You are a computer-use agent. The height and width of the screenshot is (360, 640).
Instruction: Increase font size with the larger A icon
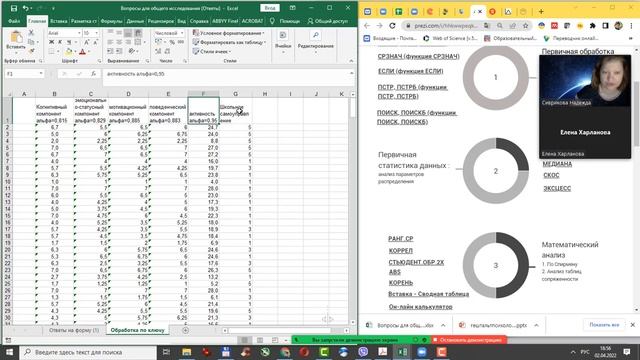coord(87,42)
